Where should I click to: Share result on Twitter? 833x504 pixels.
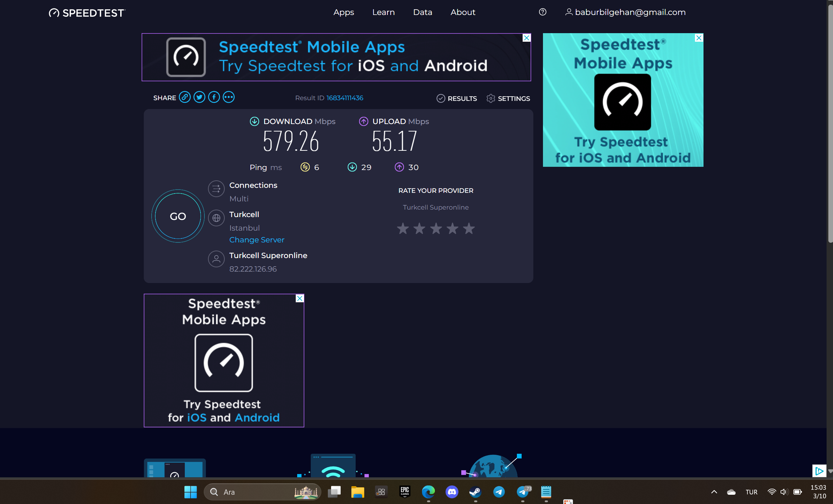199,97
